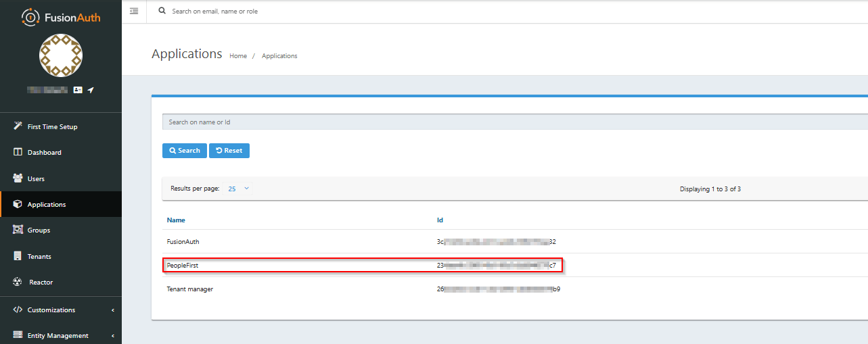Click the Applications page heading
This screenshot has height=344, width=868.
tap(187, 54)
